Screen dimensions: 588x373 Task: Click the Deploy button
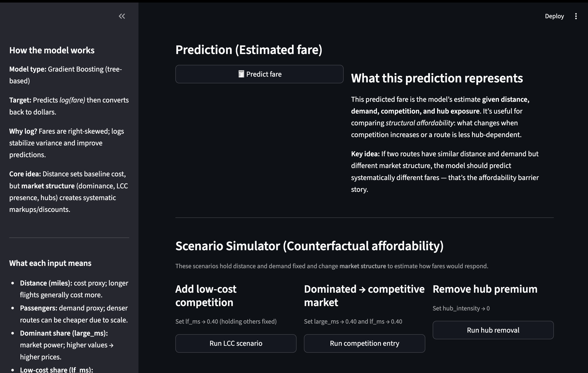click(x=554, y=16)
